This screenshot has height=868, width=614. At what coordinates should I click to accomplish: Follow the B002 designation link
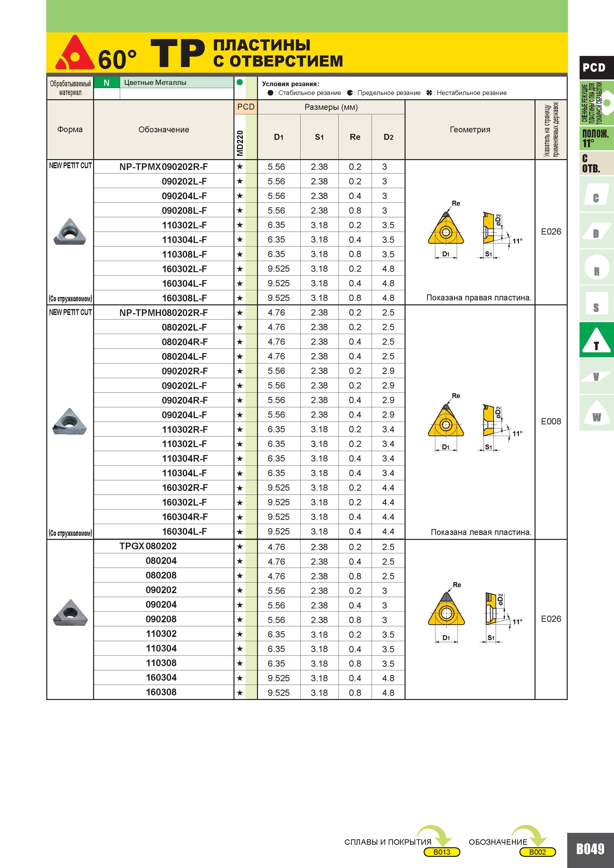[537, 852]
